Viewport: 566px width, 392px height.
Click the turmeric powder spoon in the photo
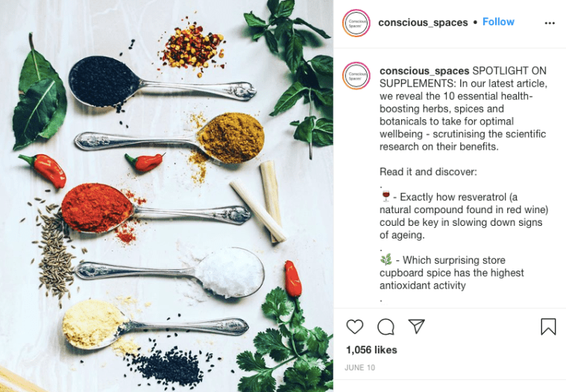pos(169,139)
